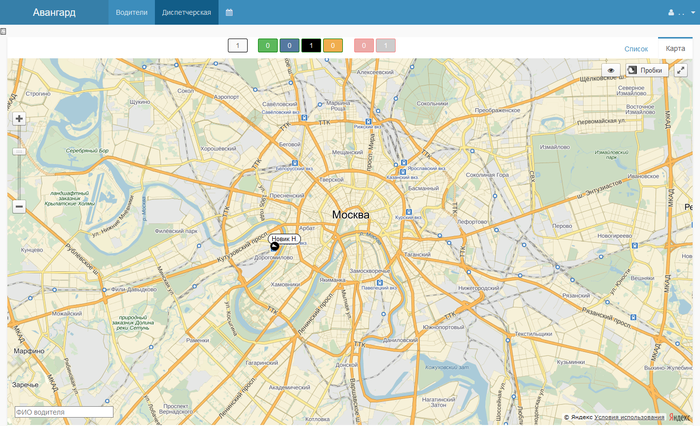Click the Лефортово district label
Screen dimensions: 700x426
tap(472, 221)
